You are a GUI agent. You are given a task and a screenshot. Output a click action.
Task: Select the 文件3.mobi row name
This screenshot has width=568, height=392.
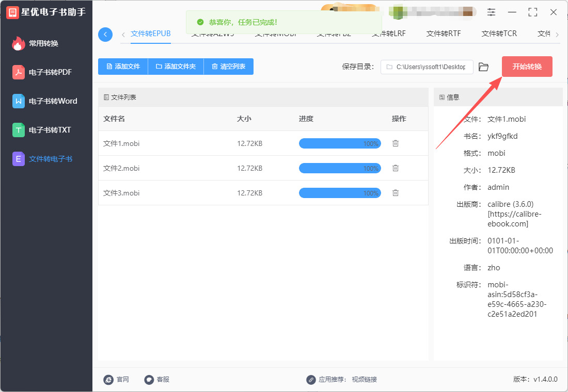coord(121,193)
